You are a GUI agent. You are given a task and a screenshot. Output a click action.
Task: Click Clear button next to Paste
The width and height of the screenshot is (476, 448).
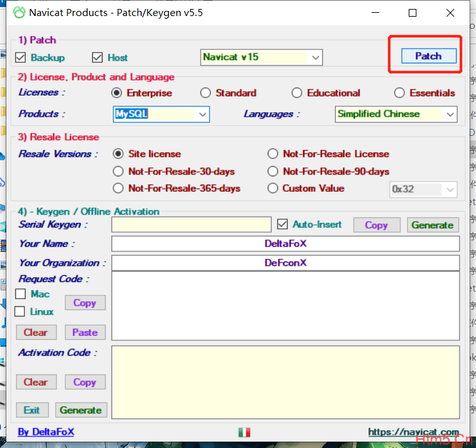(36, 332)
